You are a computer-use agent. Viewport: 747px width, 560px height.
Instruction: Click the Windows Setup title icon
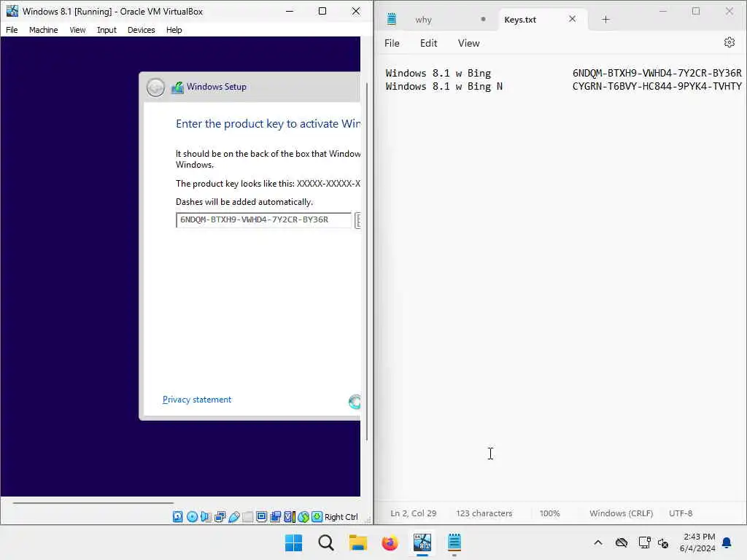click(178, 87)
